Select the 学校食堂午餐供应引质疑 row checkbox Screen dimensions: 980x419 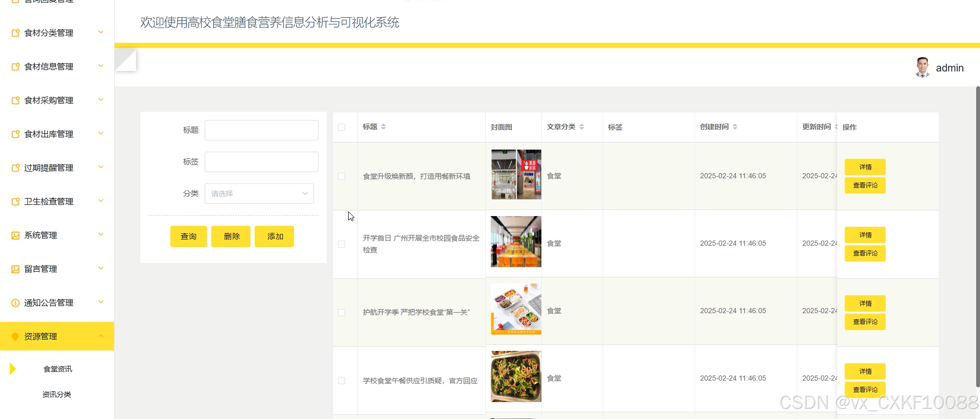tap(342, 381)
